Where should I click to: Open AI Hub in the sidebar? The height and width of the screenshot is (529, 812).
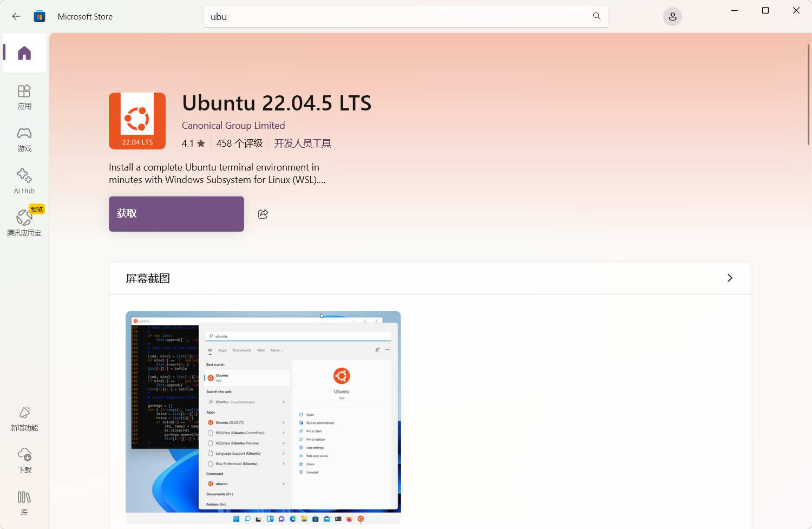tap(24, 181)
